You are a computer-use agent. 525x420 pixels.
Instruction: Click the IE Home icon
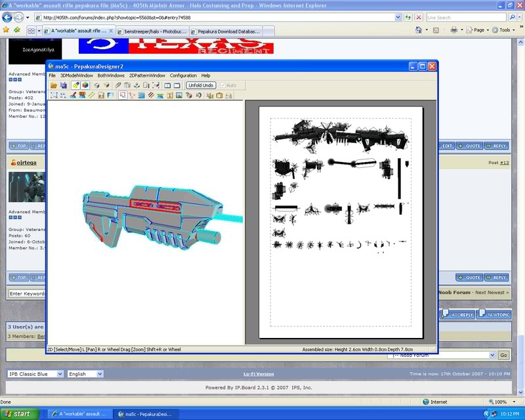point(419,30)
